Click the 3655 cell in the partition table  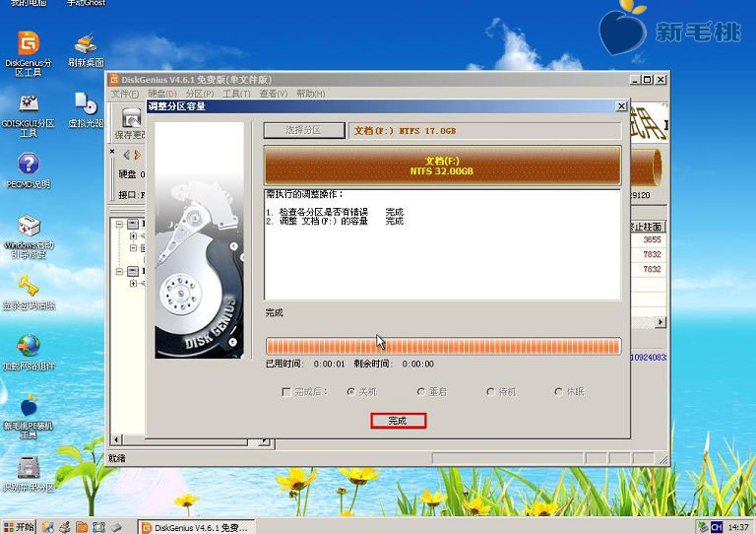pos(652,239)
